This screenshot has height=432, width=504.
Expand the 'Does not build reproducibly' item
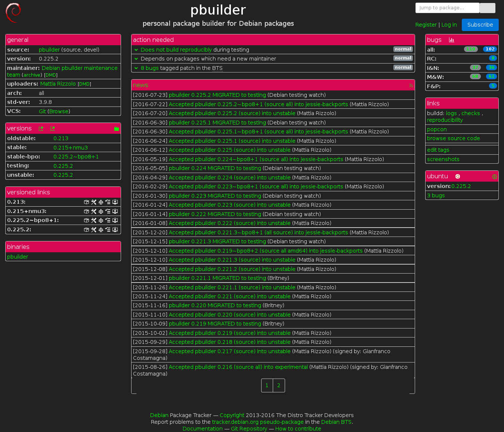(x=136, y=50)
